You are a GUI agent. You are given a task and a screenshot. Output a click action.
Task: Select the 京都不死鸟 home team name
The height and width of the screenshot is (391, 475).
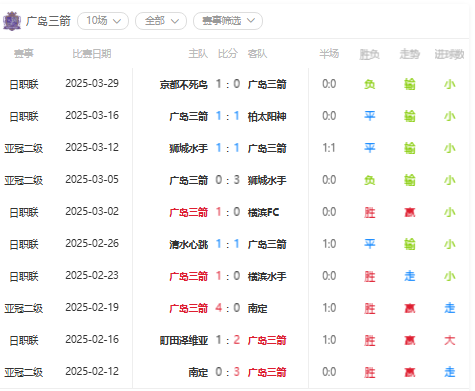coord(184,84)
